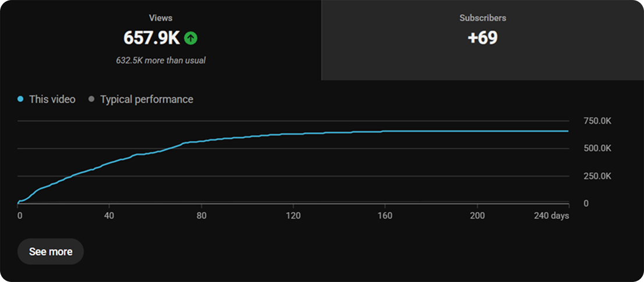Click the 632.5K more than usual text
Screen dimensions: 644x282
click(161, 60)
